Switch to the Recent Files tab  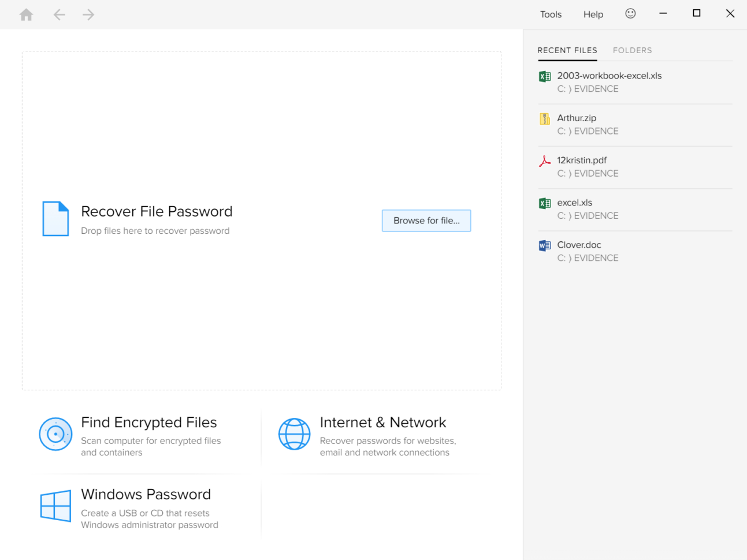coord(567,50)
